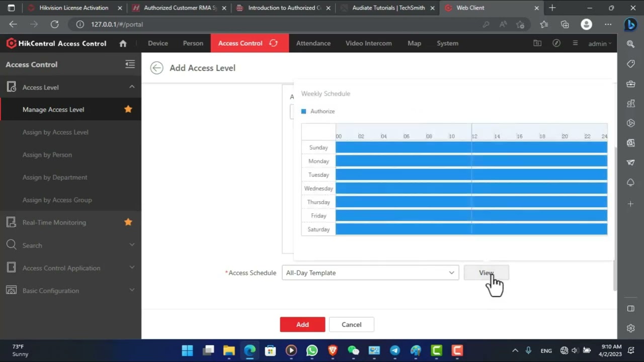Open browser collections icon
644x362 pixels.
[565, 24]
